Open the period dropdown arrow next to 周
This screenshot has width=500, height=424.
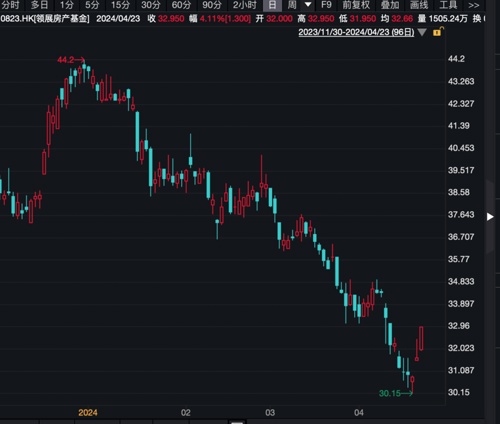308,5
